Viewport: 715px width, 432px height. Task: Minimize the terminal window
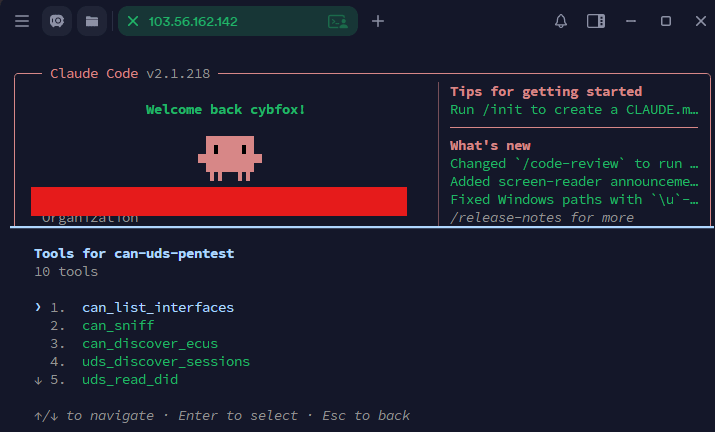631,21
